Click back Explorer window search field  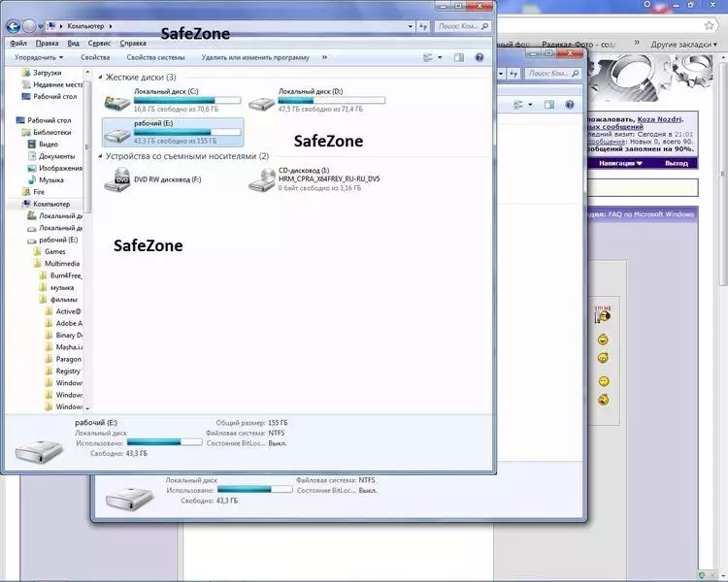point(552,74)
